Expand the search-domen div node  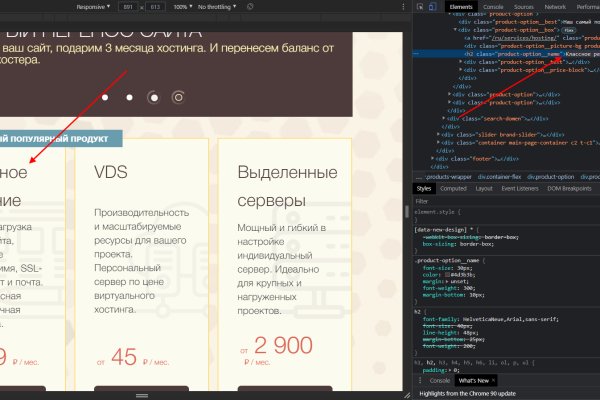point(444,118)
